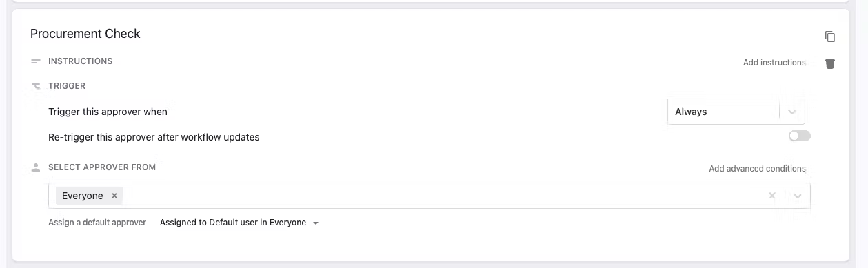The width and height of the screenshot is (868, 268).
Task: Click the Always value text
Action: 691,112
